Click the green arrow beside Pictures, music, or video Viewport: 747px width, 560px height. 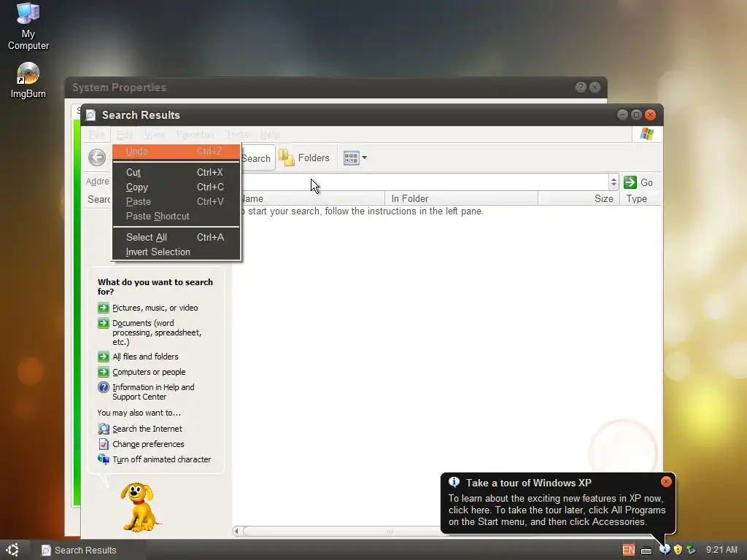(104, 308)
